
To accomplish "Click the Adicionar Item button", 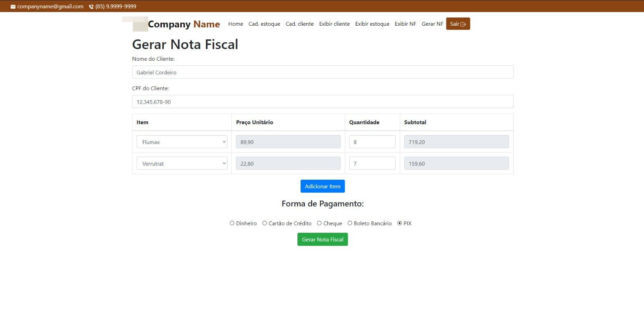I will [323, 187].
